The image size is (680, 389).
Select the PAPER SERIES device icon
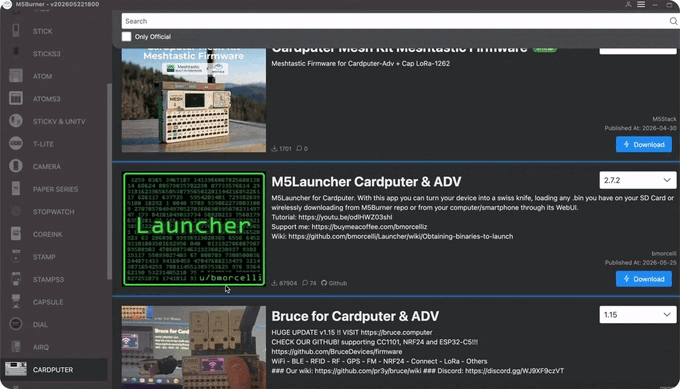click(x=16, y=189)
